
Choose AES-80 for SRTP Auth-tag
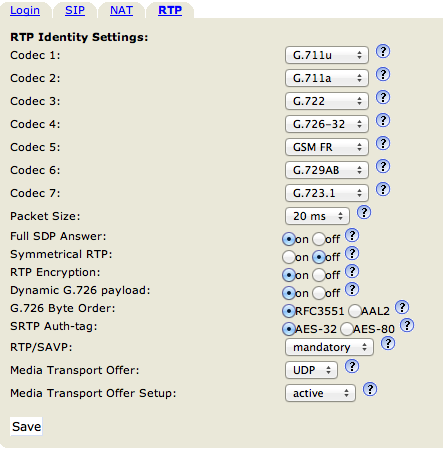tap(347, 329)
